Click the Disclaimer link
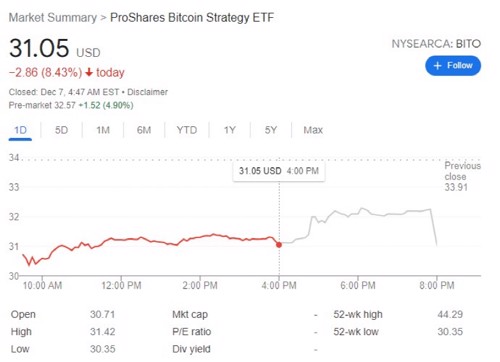500x362 pixels. pyautogui.click(x=147, y=92)
